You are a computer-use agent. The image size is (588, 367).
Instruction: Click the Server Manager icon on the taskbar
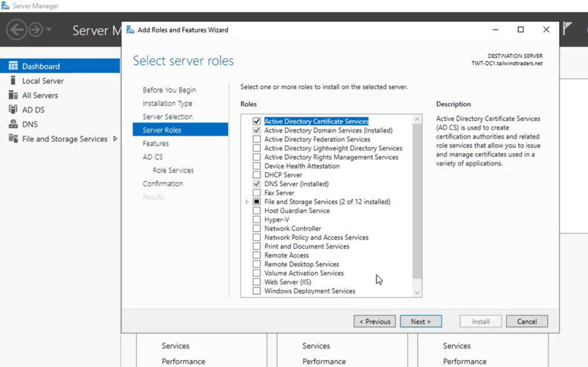pos(6,5)
